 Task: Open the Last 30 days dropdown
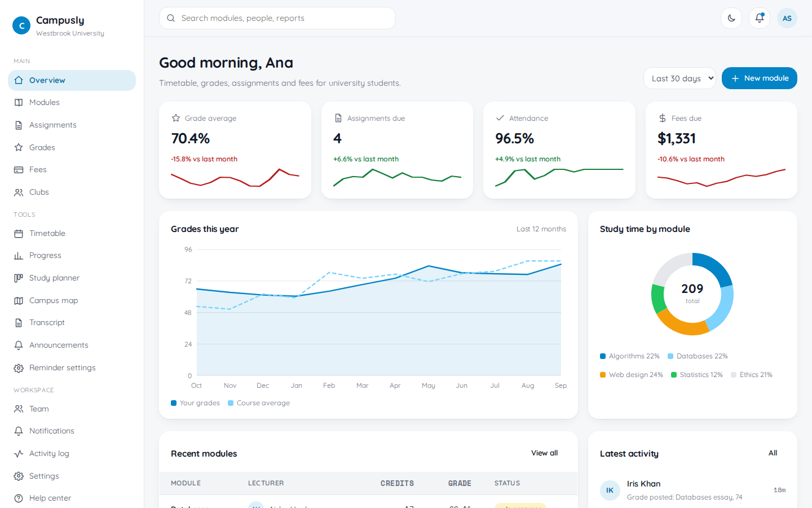(679, 78)
